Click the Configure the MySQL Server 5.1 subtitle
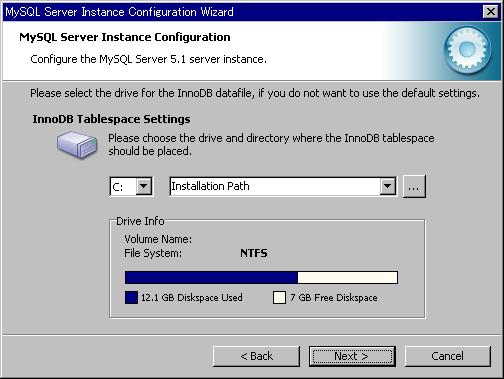The width and height of the screenshot is (504, 379). 148,59
